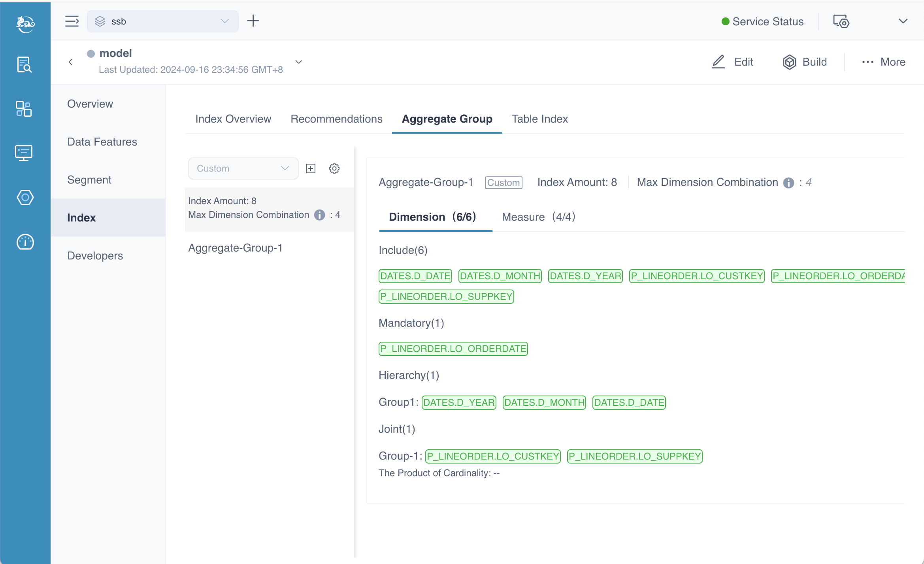Collapse the sidebar with hamburger icon
This screenshot has height=564, width=924.
[x=72, y=21]
